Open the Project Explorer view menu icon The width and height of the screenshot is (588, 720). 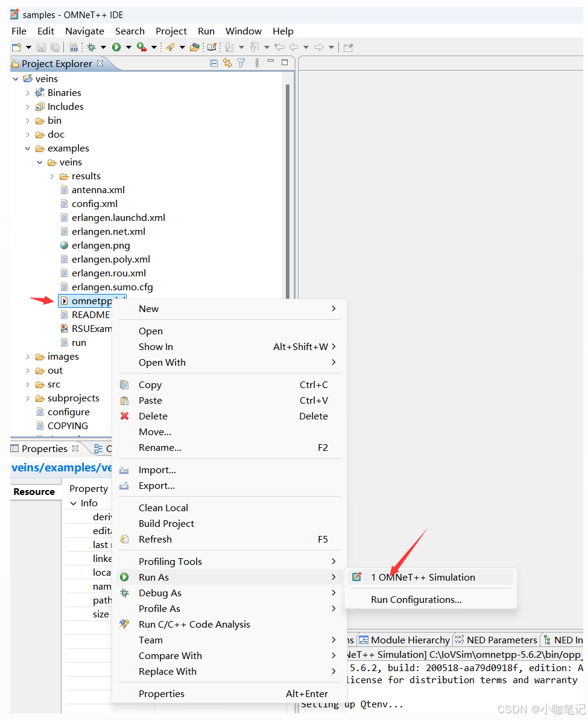257,62
